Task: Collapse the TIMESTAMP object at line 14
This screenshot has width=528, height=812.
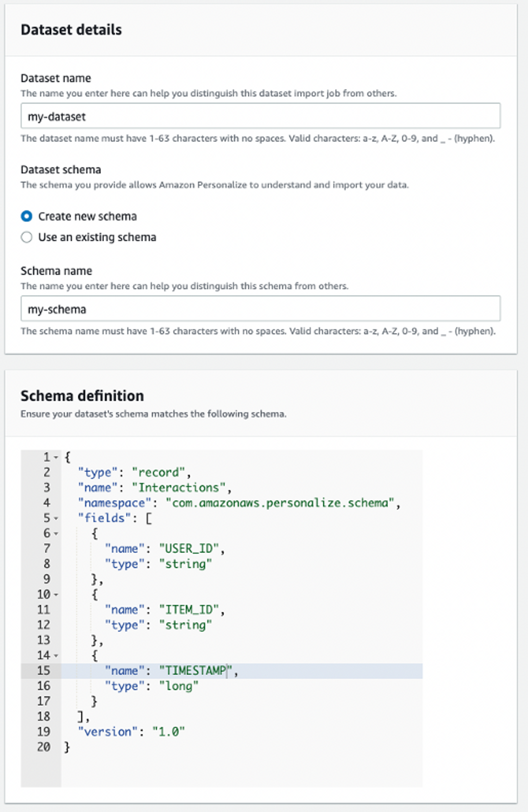Action: click(56, 655)
